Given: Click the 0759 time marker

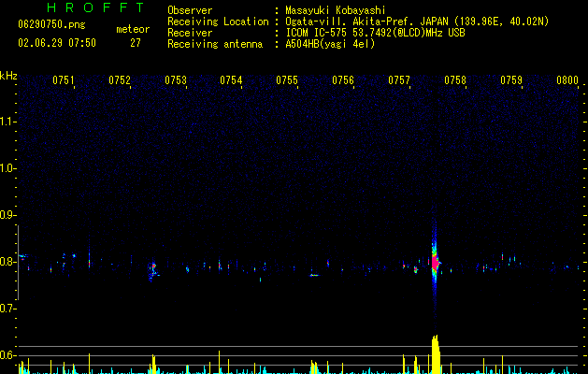Looking at the screenshot, I should (x=511, y=80).
